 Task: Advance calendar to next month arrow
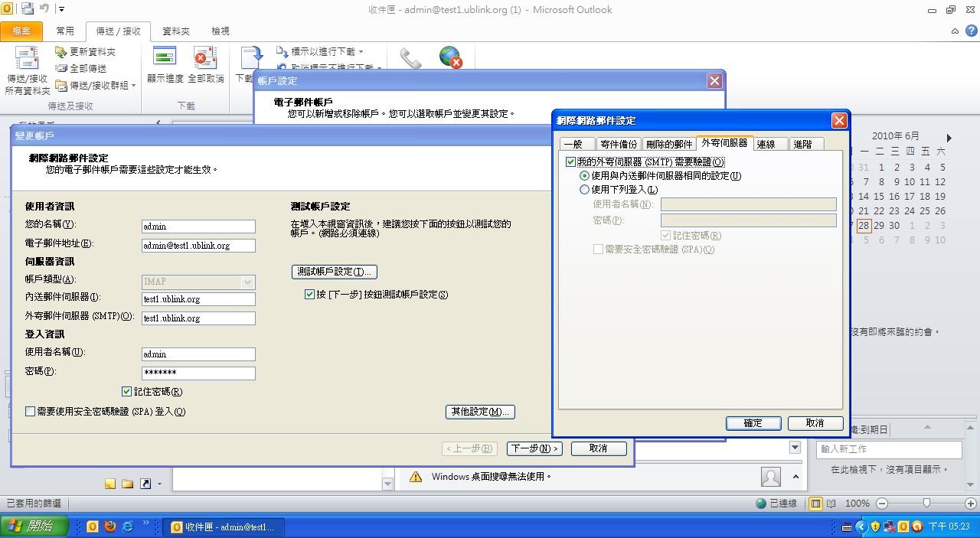(x=949, y=138)
